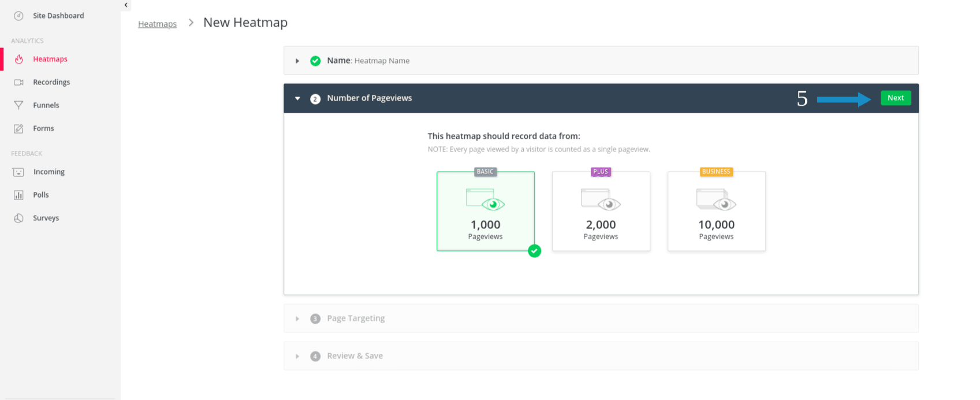This screenshot has width=980, height=400.
Task: Click the PLUS plan badge
Action: 601,172
